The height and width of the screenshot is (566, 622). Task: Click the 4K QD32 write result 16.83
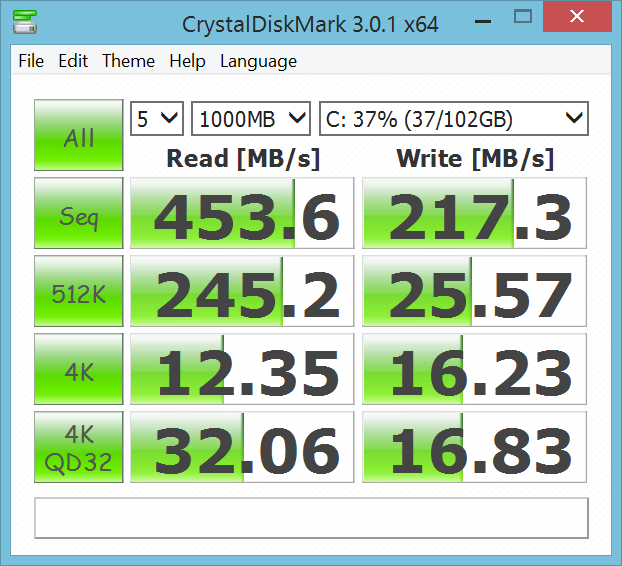point(474,447)
